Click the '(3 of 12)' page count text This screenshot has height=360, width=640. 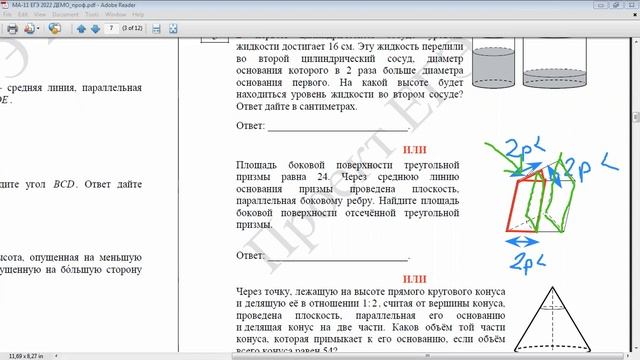point(132,28)
